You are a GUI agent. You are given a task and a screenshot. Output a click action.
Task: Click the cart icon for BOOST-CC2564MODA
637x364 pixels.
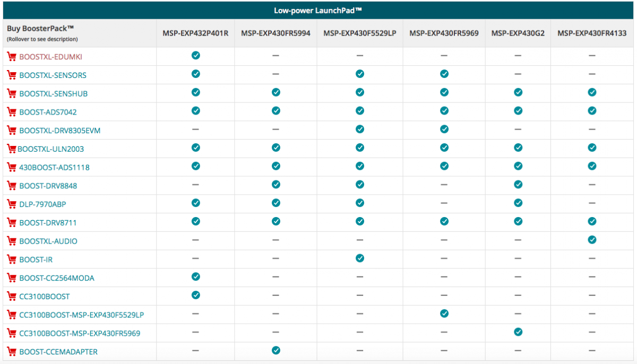click(x=11, y=278)
